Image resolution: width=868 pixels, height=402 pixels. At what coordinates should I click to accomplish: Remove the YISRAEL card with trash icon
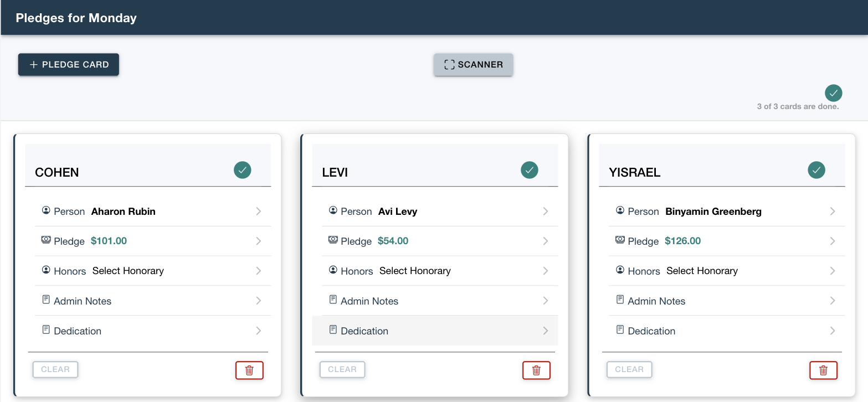[823, 370]
